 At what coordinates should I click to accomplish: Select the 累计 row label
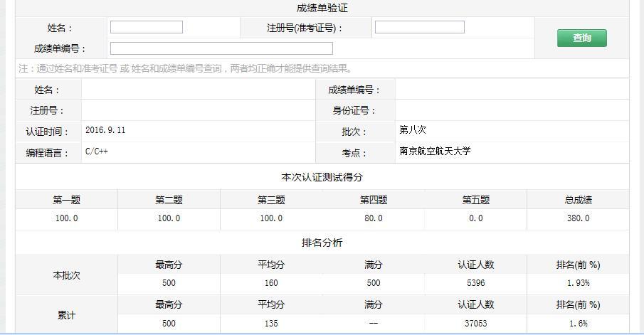coord(67,315)
